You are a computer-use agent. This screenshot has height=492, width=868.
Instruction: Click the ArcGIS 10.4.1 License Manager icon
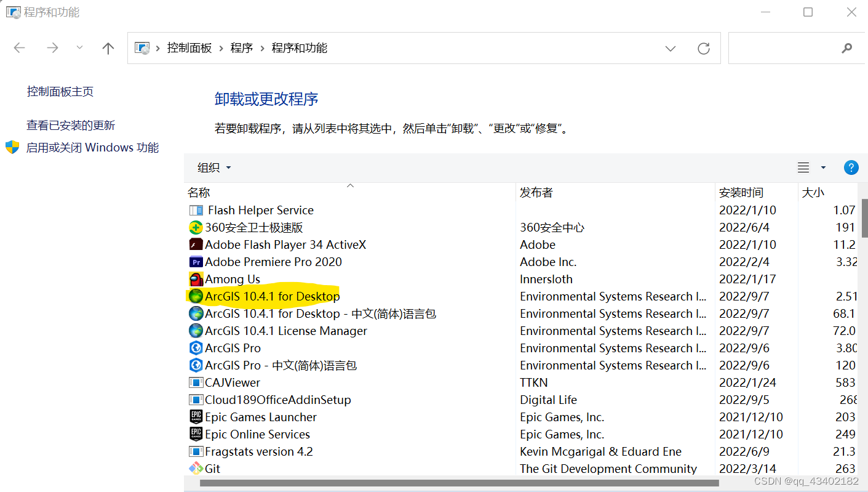[196, 331]
